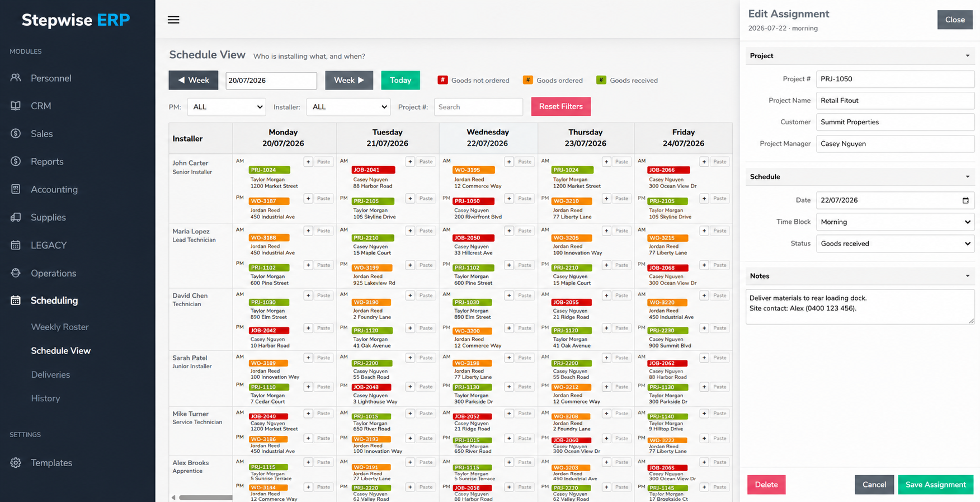Screen dimensions: 980x502
Task: Open the Operations module
Action: (53, 273)
